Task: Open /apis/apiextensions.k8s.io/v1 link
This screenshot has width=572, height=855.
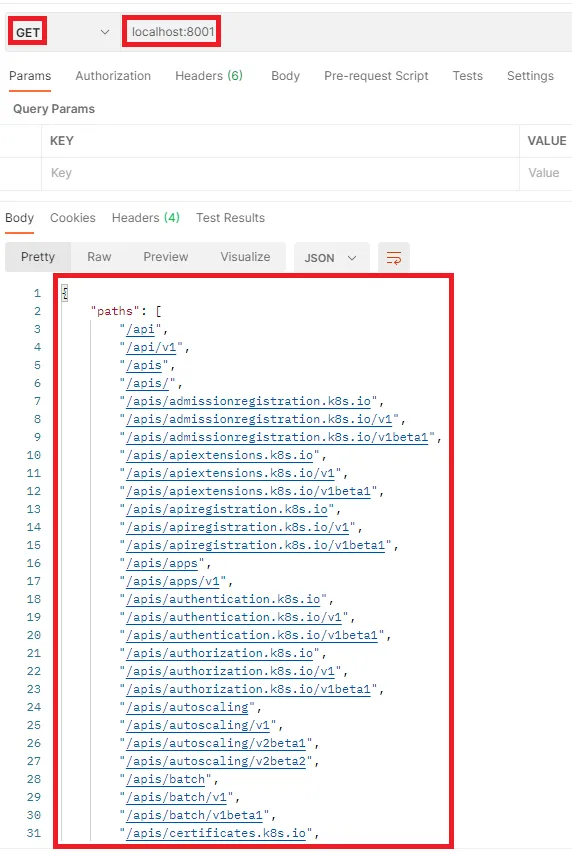Action: point(230,473)
